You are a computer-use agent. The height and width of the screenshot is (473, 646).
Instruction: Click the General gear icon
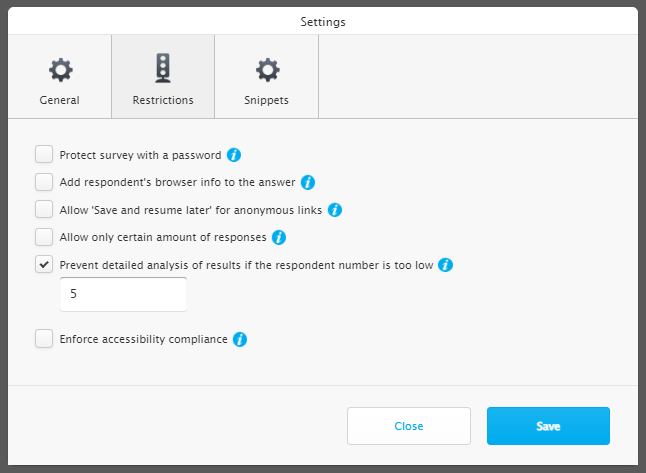61,70
